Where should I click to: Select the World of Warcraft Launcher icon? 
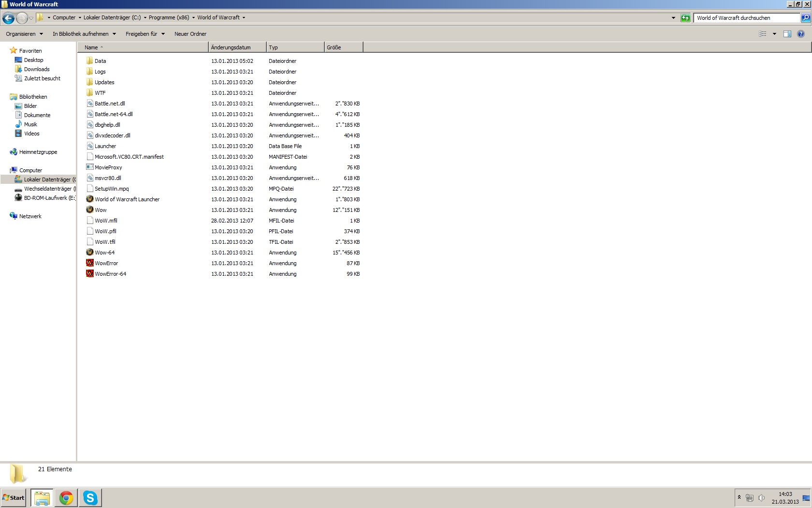pyautogui.click(x=90, y=199)
